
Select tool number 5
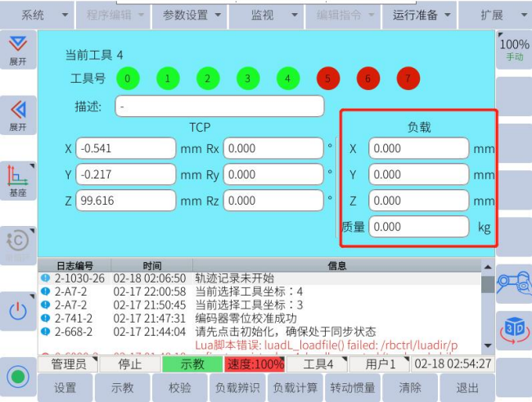click(x=328, y=79)
